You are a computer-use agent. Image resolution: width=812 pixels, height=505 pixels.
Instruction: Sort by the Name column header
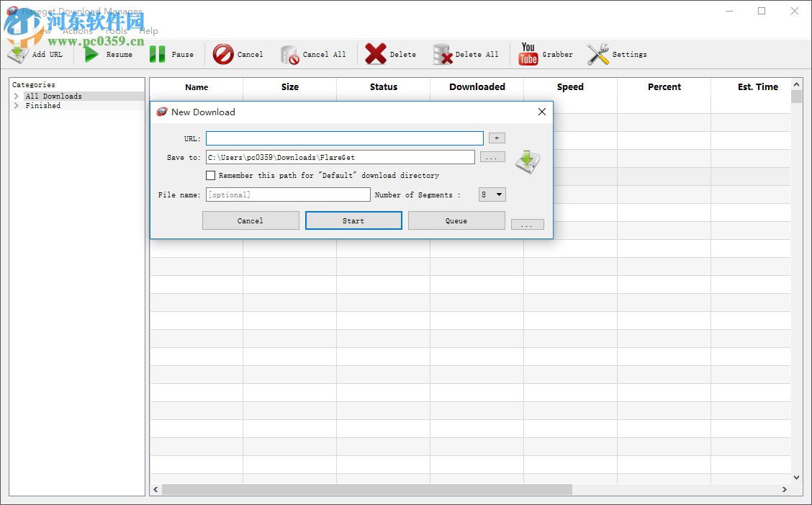(197, 87)
